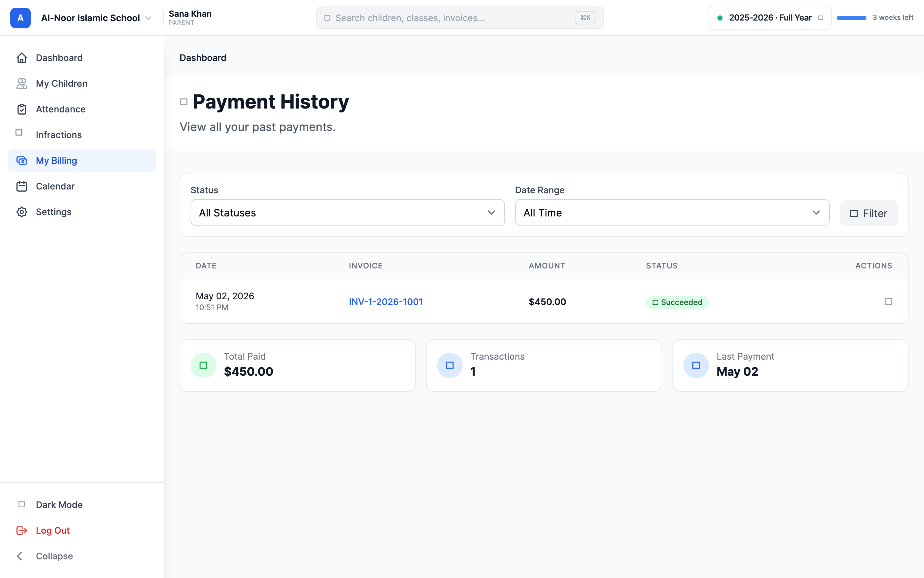
Task: Click the STATUS column header
Action: tap(662, 266)
